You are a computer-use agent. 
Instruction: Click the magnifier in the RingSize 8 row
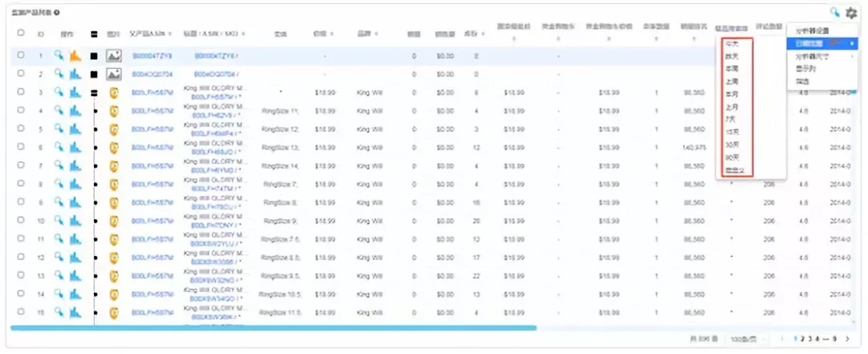click(x=59, y=202)
